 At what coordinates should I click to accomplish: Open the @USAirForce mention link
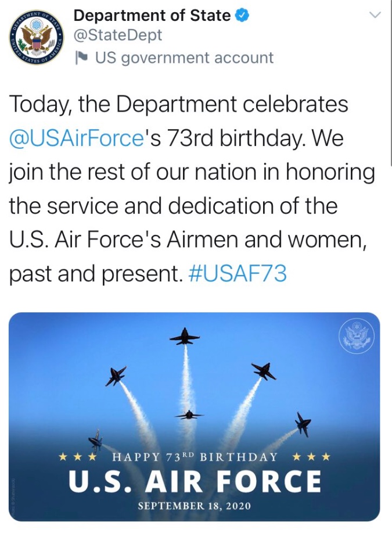76,138
